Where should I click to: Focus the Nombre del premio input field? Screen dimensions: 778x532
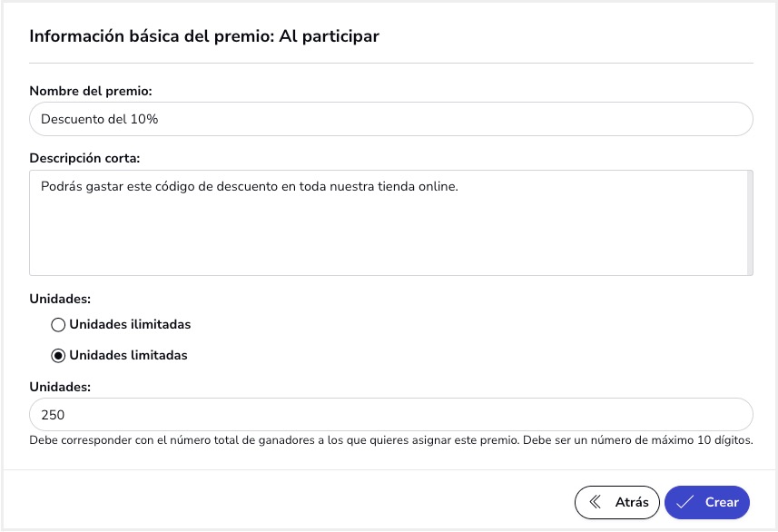[391, 119]
